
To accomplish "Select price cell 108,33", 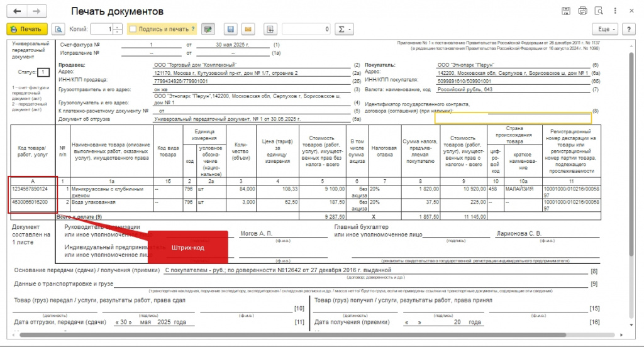I will coord(277,192).
